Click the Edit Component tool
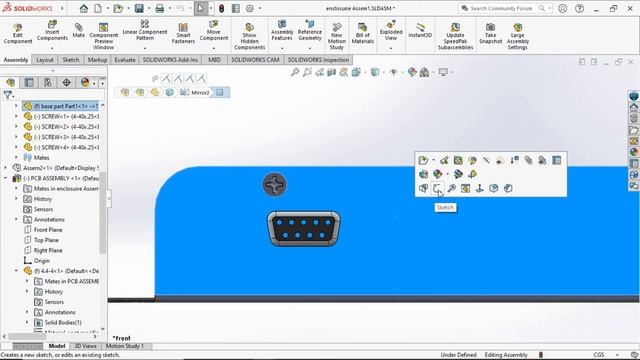The width and height of the screenshot is (640, 360). (18, 33)
